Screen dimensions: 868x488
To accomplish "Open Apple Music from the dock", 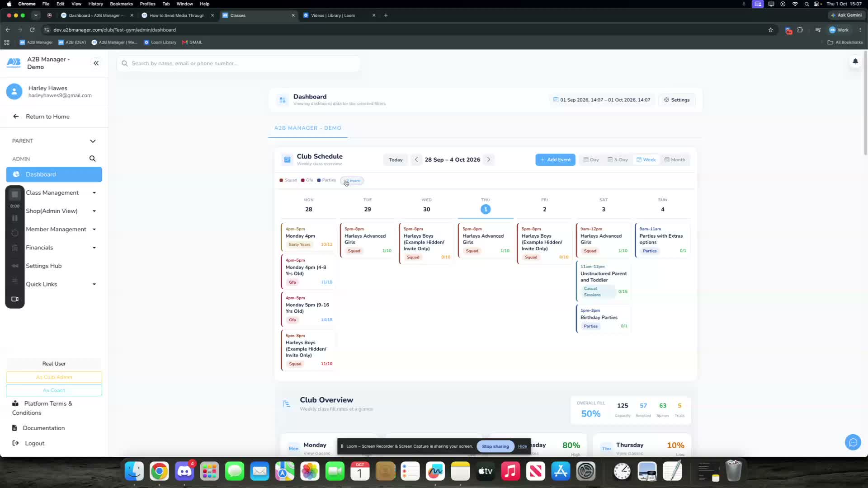I will [510, 471].
